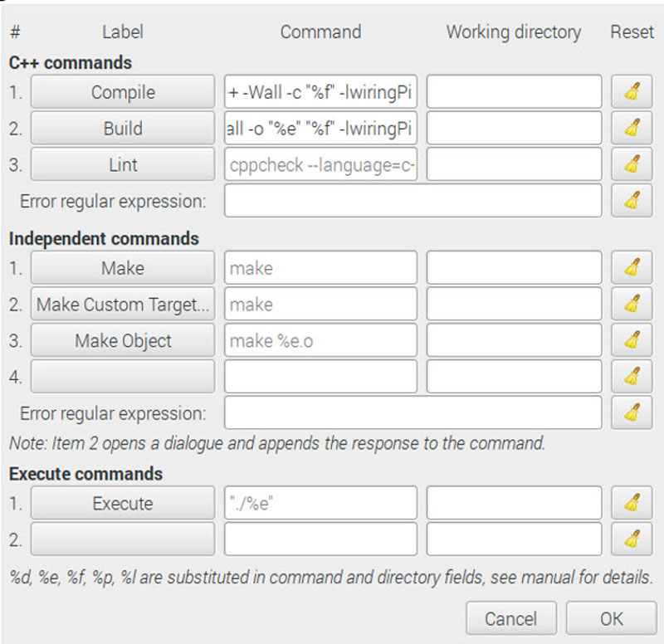Reset the Compile command with its broom icon

(632, 91)
